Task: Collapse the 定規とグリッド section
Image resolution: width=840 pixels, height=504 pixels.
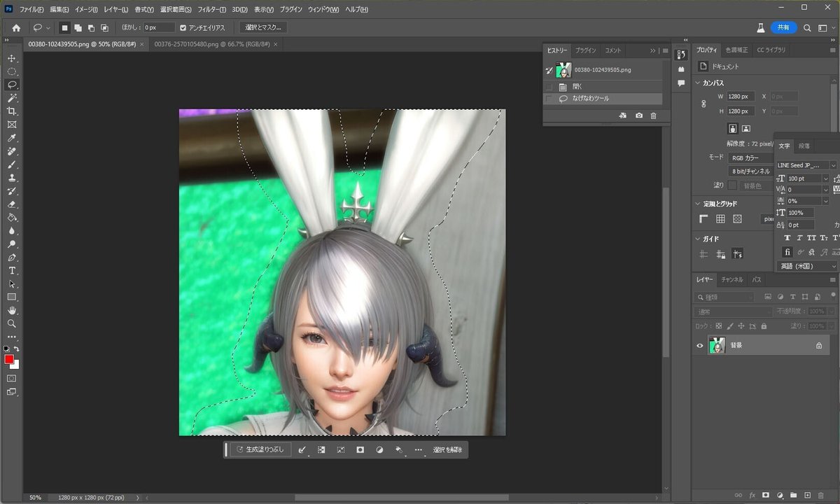Action: click(698, 204)
